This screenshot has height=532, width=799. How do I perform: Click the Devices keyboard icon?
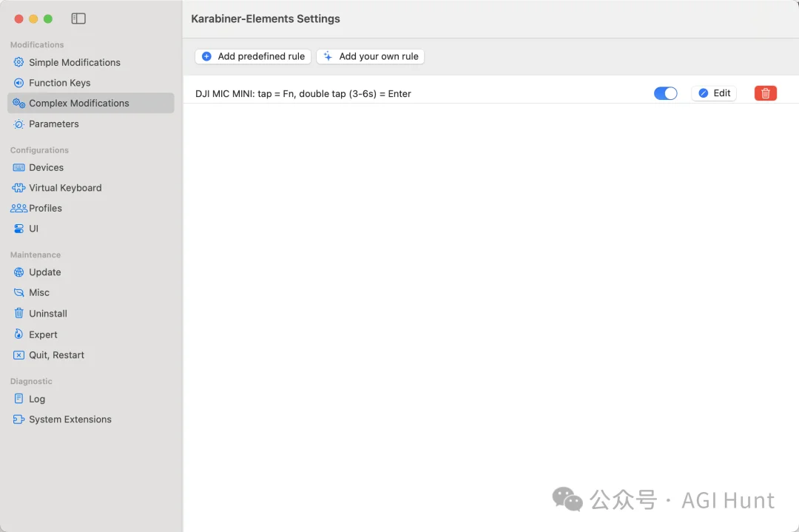19,167
